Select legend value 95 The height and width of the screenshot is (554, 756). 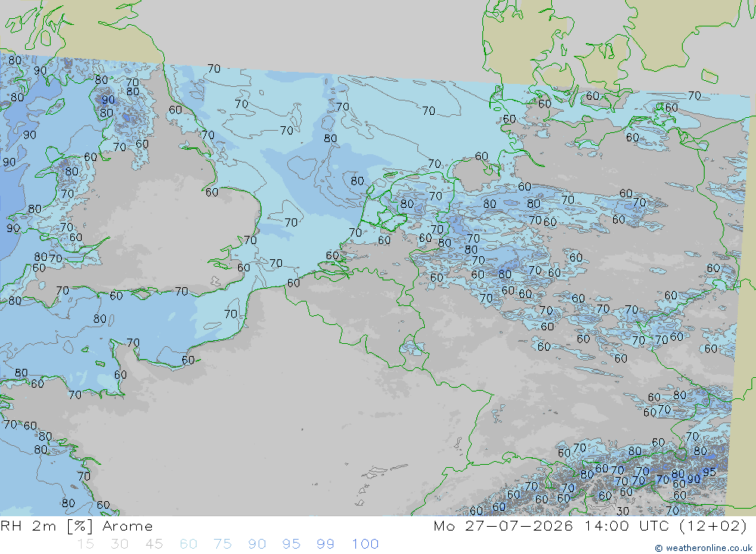291,544
